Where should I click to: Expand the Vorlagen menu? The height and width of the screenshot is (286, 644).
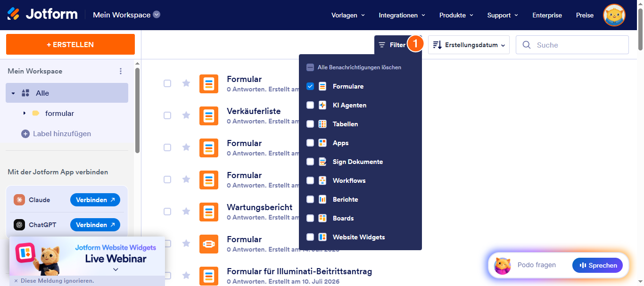pos(348,15)
